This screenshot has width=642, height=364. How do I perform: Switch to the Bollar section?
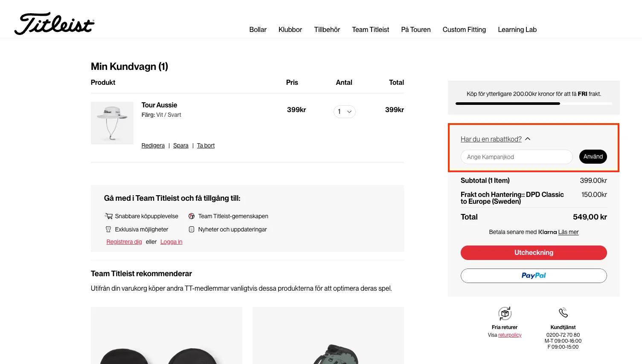[258, 29]
